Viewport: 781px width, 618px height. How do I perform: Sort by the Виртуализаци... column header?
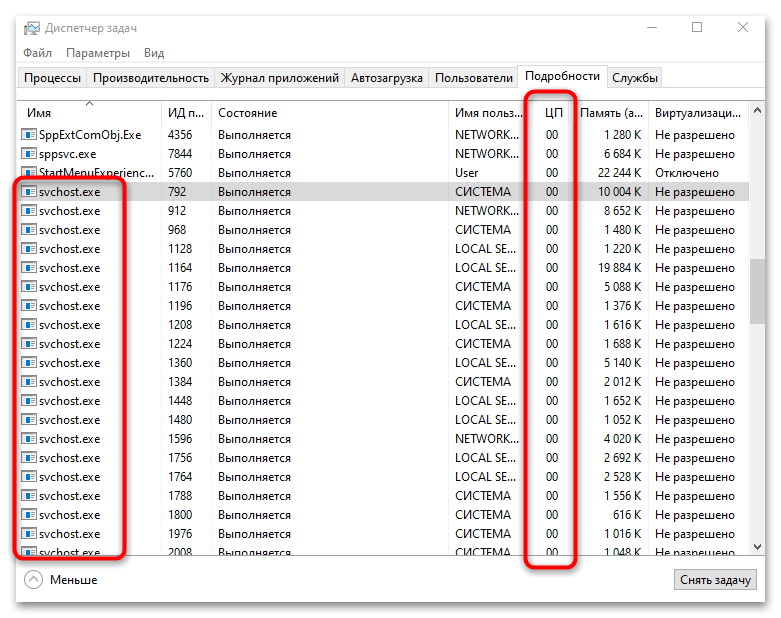698,113
